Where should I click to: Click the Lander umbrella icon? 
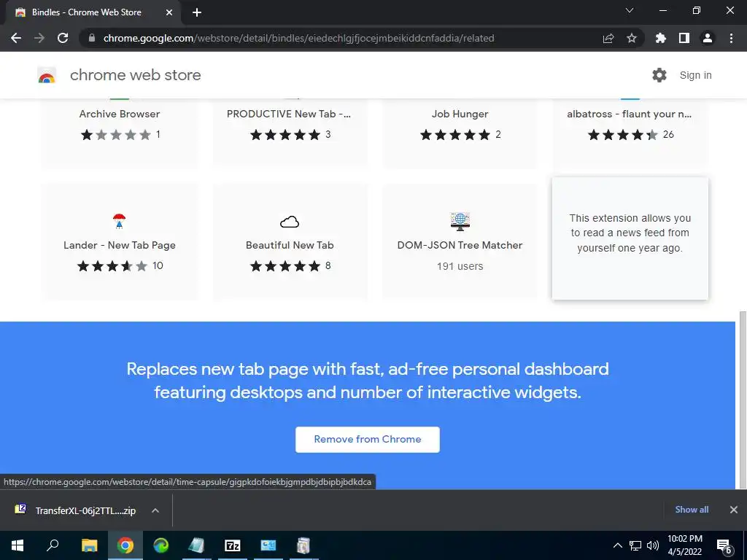click(x=119, y=222)
